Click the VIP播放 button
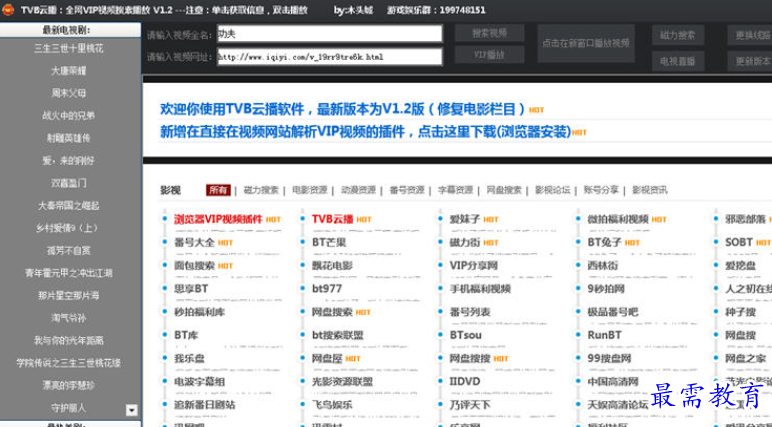Image resolution: width=772 pixels, height=427 pixels. pyautogui.click(x=489, y=54)
